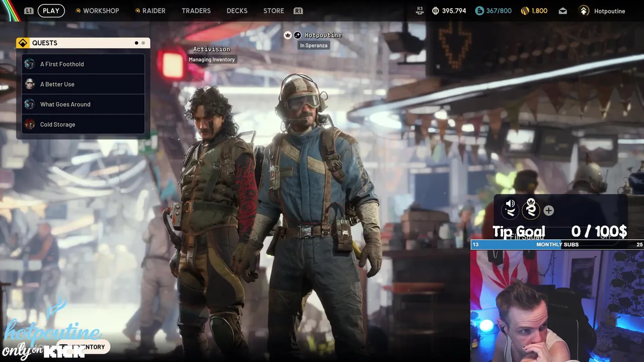
Task: Click the R1 next-tab bumper icon
Action: point(298,11)
